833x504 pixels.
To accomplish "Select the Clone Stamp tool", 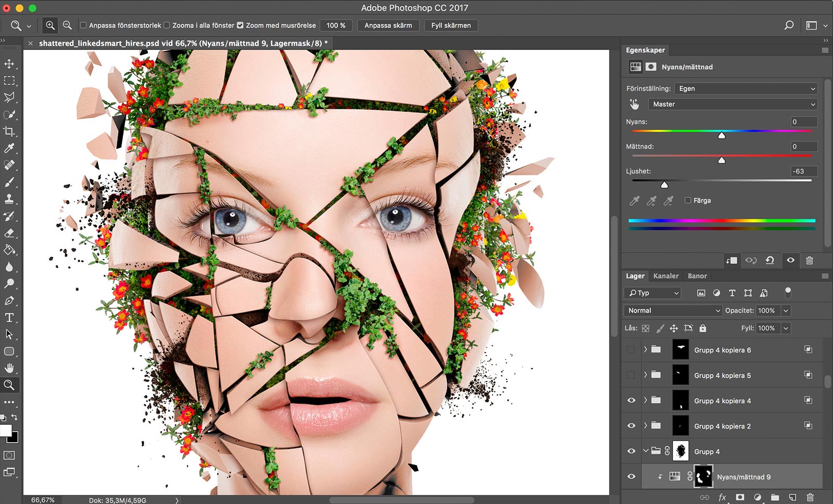I will pyautogui.click(x=9, y=199).
